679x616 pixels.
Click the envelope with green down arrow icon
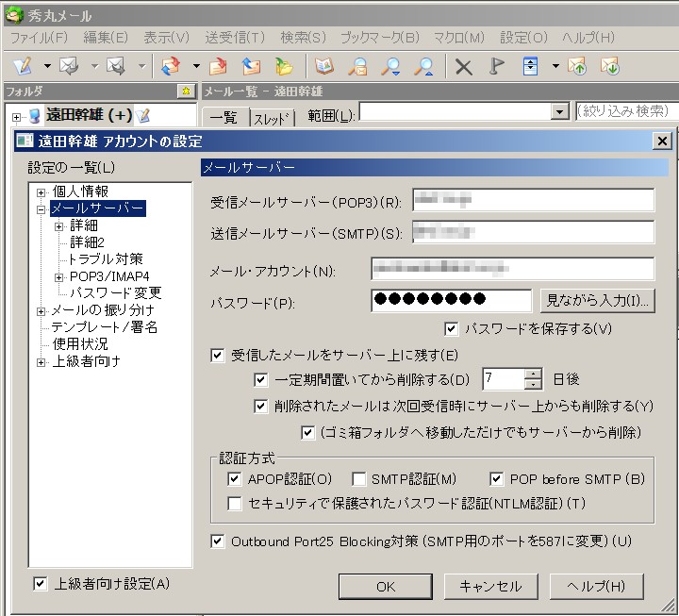(610, 66)
